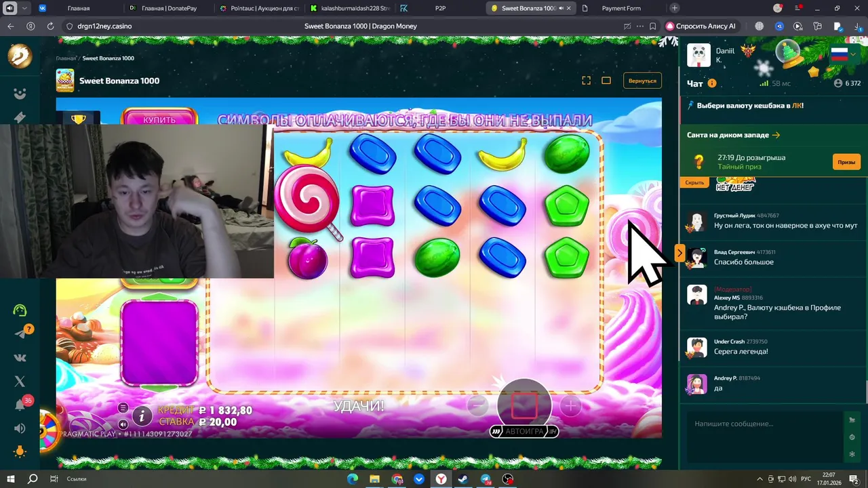Screen dimensions: 868x488
Task: Click the send message icon beside chat input
Action: tap(852, 420)
